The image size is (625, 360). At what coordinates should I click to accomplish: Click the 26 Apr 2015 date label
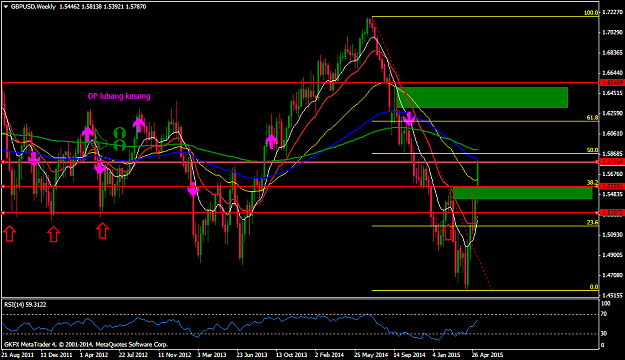(x=487, y=354)
